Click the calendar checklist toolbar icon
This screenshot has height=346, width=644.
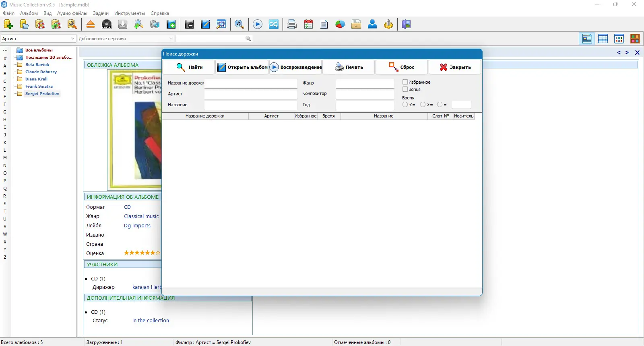(x=308, y=25)
